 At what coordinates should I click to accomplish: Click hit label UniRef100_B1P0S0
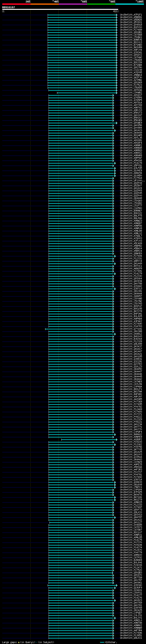(x=131, y=27)
